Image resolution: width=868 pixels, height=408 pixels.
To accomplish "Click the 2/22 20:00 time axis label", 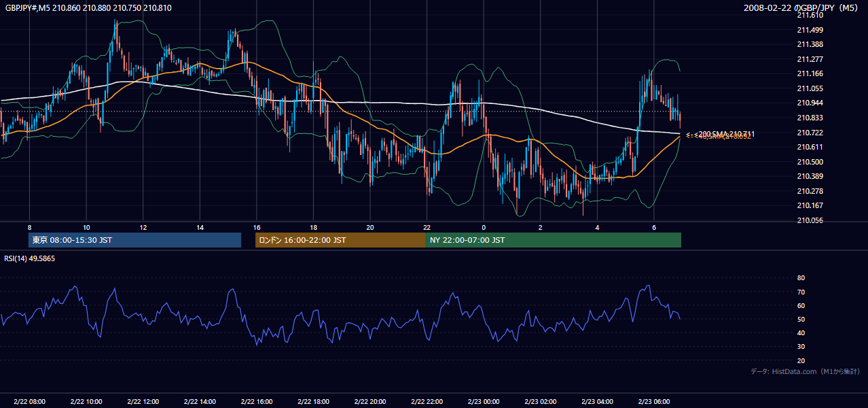I will (370, 402).
